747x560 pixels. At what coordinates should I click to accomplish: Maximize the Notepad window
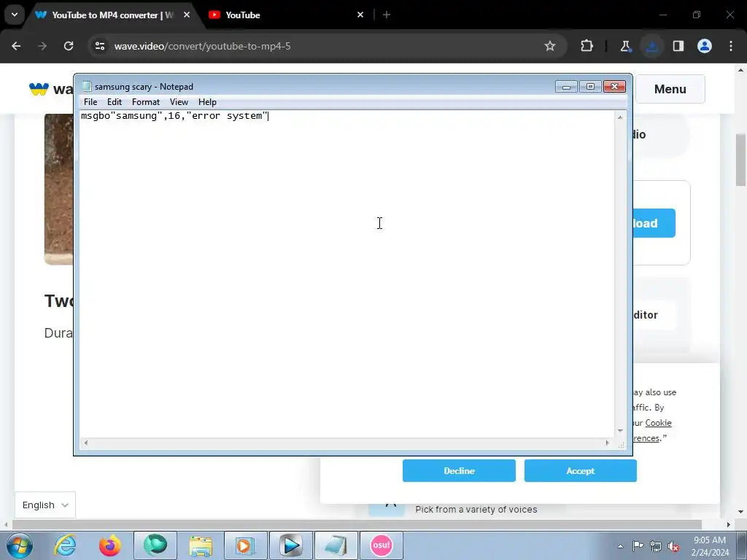pyautogui.click(x=590, y=86)
